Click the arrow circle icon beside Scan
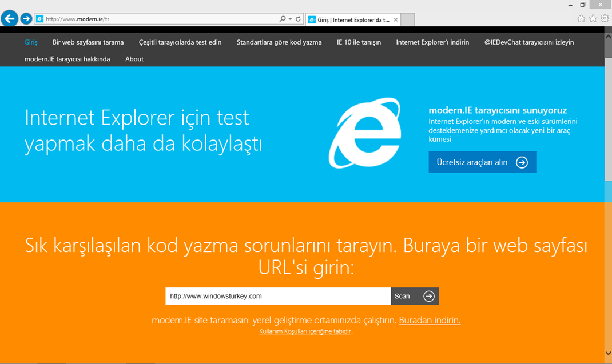 coord(428,296)
